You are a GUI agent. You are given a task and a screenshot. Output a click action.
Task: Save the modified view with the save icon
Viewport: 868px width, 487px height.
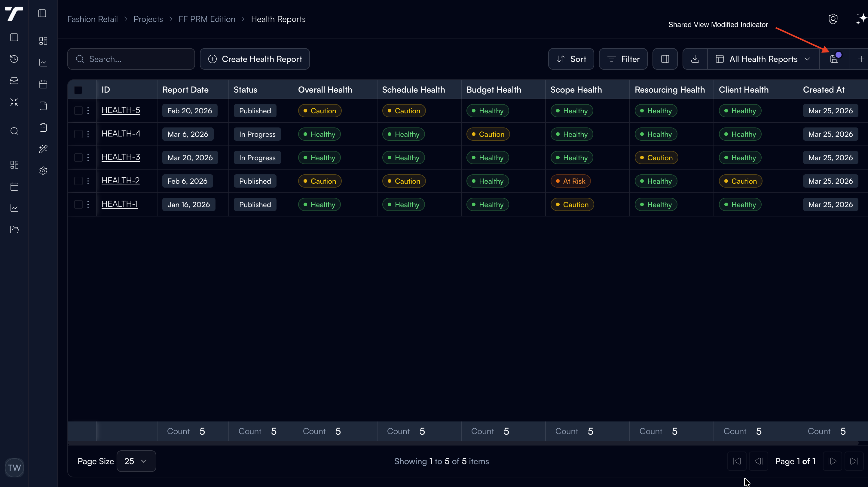click(x=834, y=59)
